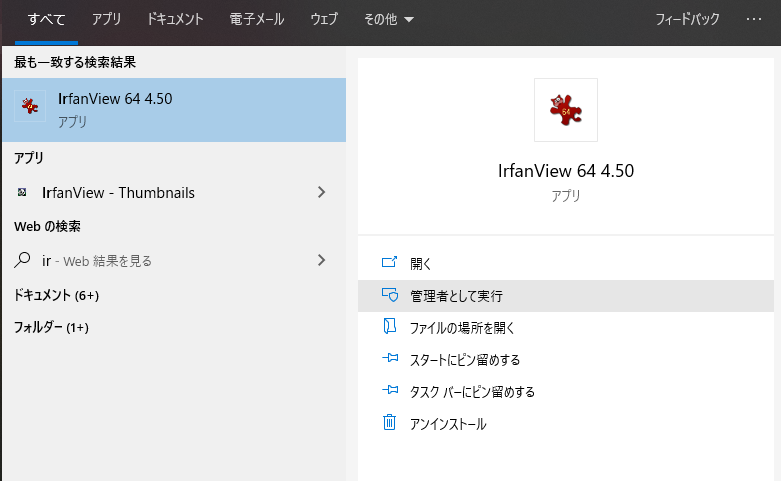Select アンインストール
781x481 pixels.
tap(565, 424)
